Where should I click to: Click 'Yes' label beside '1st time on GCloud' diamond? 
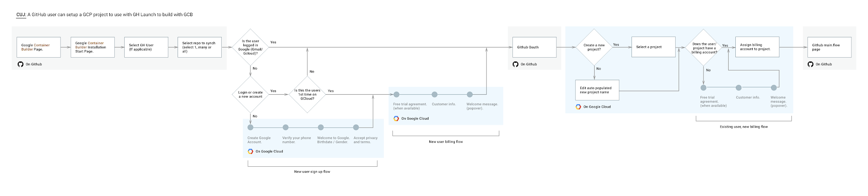[331, 91]
